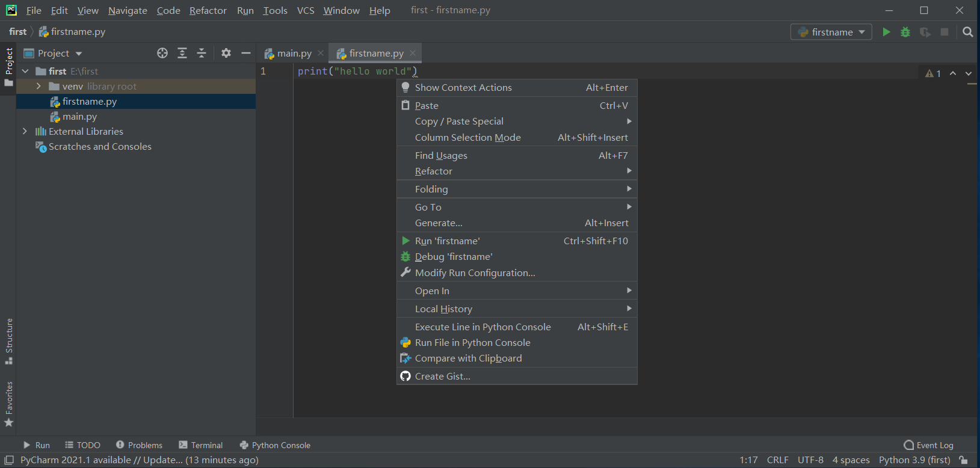Click the read-only lock icon in status bar

pyautogui.click(x=964, y=460)
